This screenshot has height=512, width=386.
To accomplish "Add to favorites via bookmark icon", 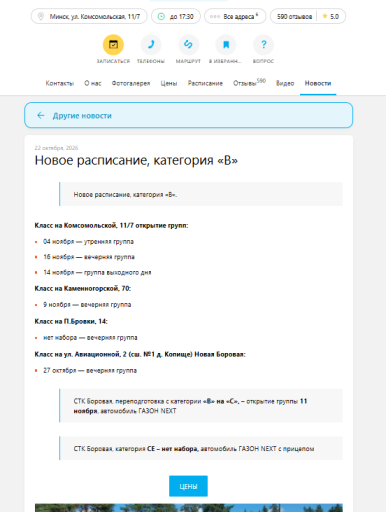I will [x=226, y=45].
